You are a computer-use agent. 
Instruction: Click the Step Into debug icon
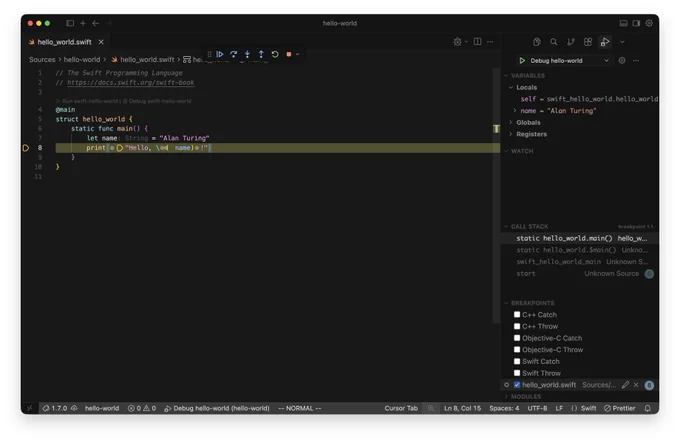click(x=247, y=54)
